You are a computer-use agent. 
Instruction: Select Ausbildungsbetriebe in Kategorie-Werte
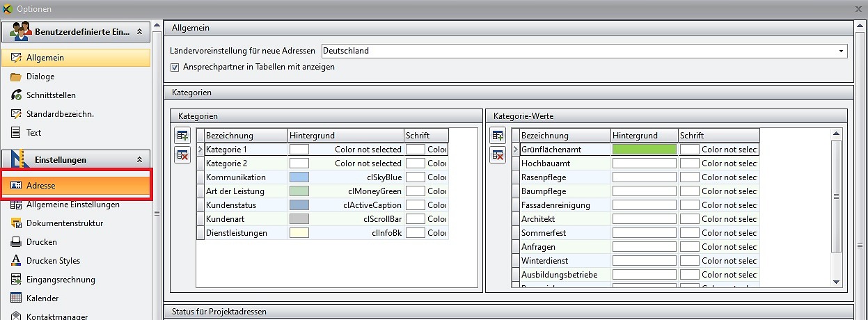point(559,275)
